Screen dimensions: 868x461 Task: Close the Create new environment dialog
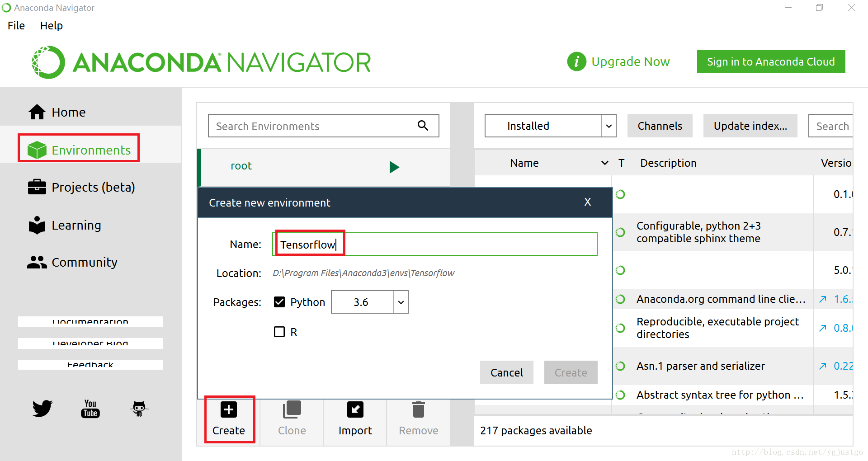coord(588,202)
